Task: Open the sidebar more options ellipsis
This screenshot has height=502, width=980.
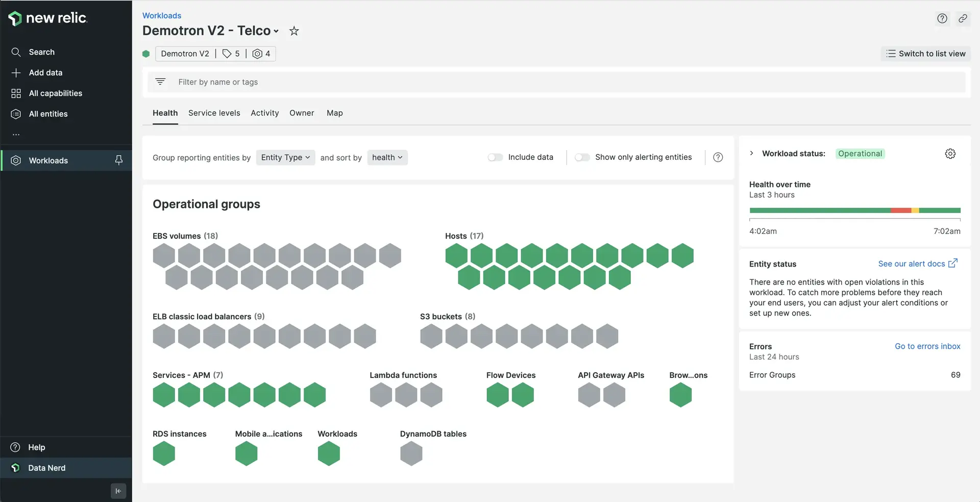Action: tap(16, 134)
